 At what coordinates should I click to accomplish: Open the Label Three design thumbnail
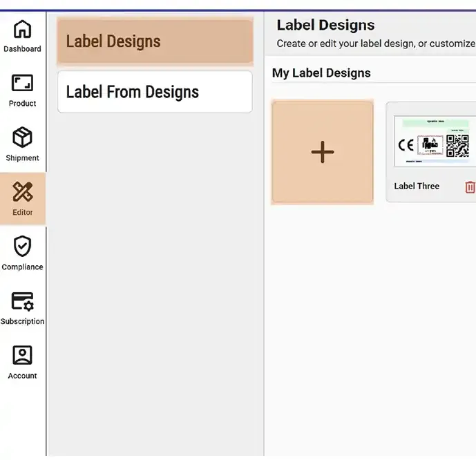[435, 142]
